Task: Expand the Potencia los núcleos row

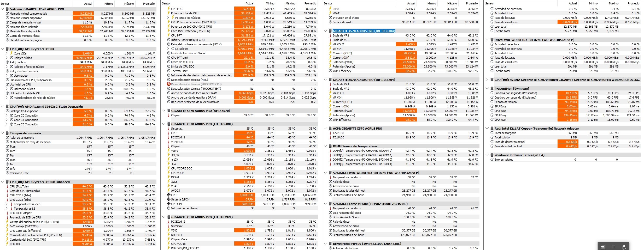Action: [168, 18]
